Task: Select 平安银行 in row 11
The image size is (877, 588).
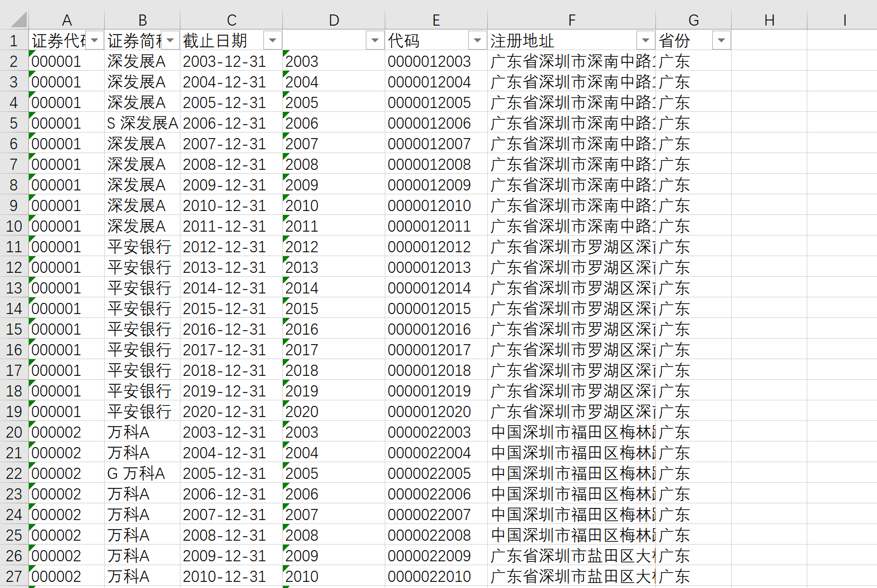Action: point(143,247)
